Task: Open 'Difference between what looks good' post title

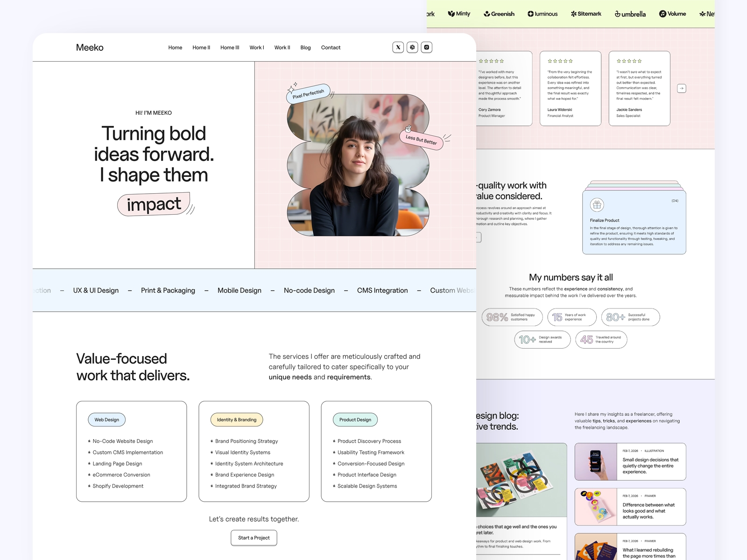Action: [648, 511]
